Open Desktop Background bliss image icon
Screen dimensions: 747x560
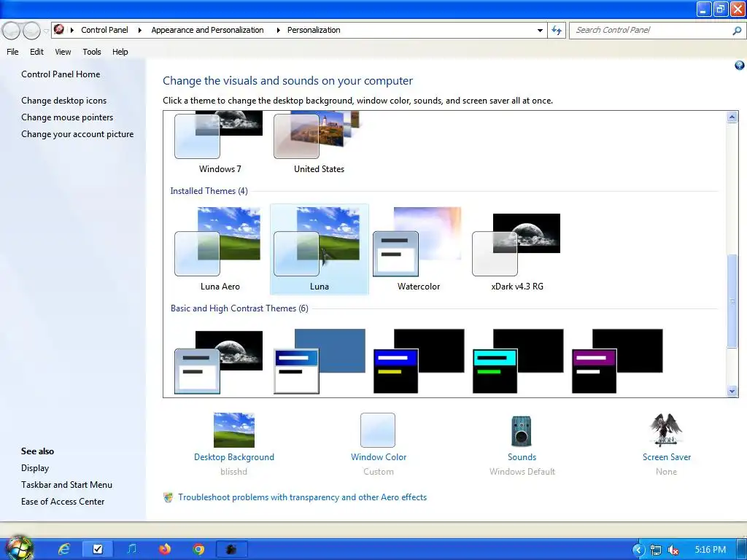234,430
